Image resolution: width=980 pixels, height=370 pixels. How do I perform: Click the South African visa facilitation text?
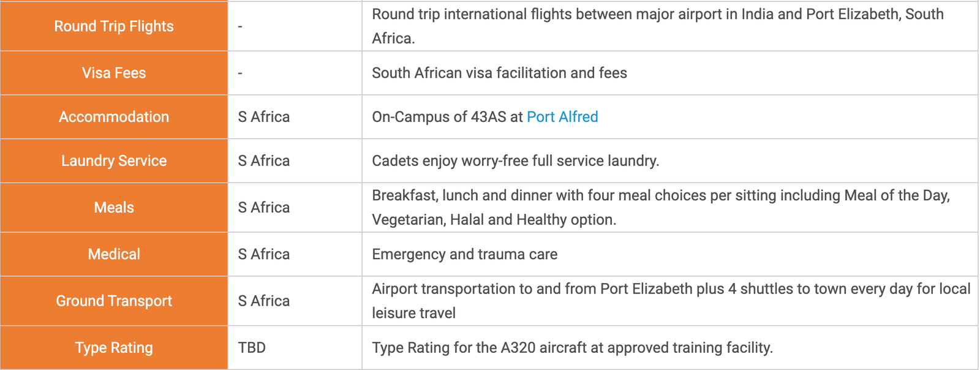(499, 73)
